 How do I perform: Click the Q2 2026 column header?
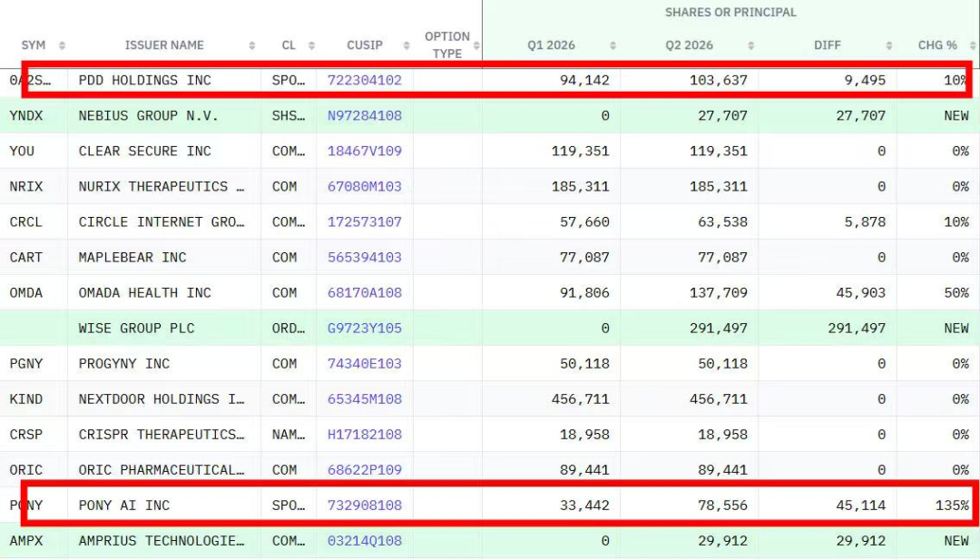coord(689,45)
